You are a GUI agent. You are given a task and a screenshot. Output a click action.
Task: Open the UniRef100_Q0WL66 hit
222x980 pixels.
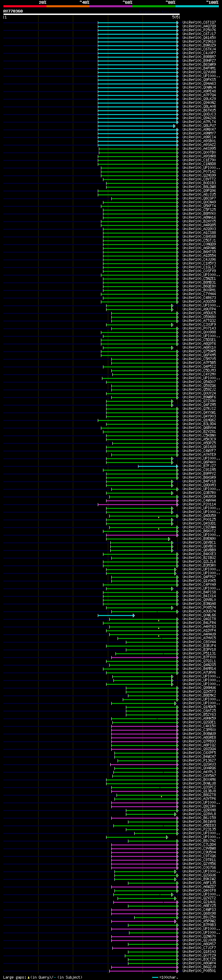199,615
